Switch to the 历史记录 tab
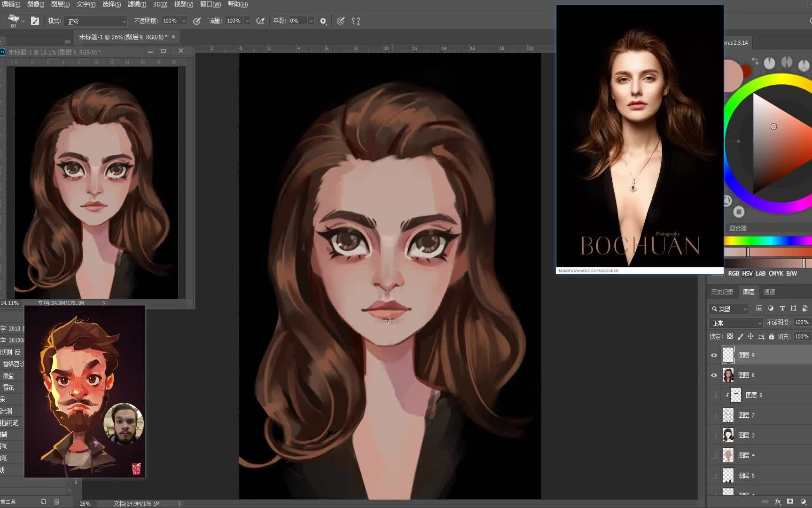 [x=722, y=292]
